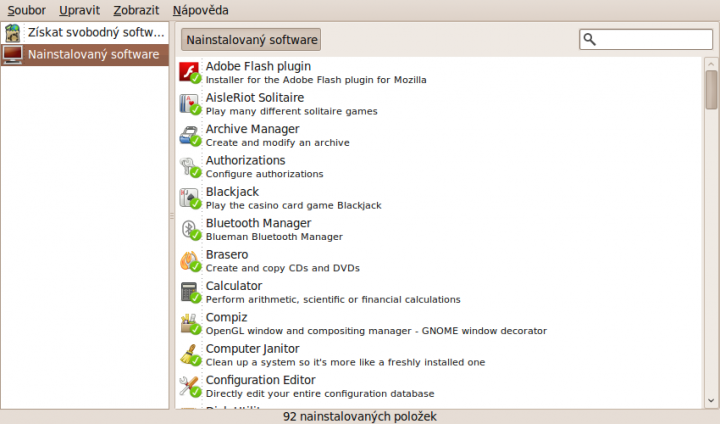The image size is (720, 424).
Task: Click the Calculator icon
Action: 190,292
